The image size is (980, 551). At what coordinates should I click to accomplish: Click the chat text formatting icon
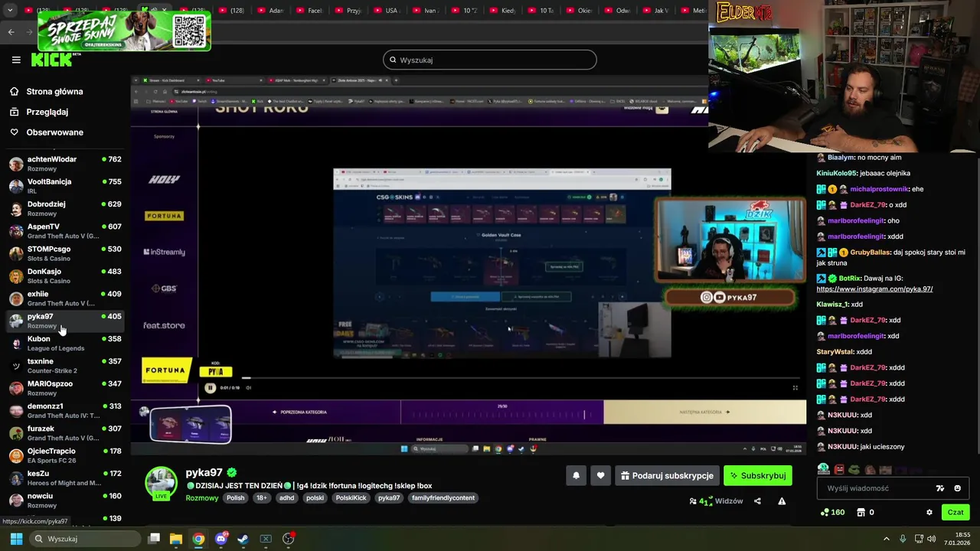point(940,488)
